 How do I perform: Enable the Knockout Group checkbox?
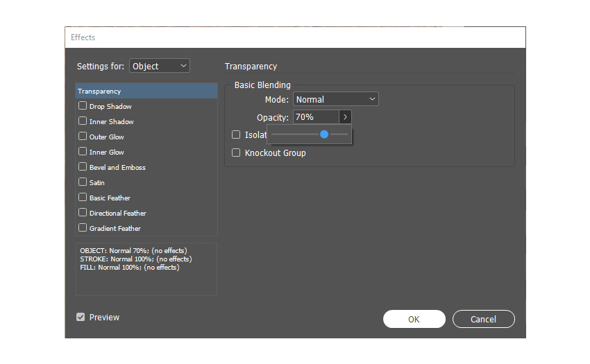click(236, 153)
